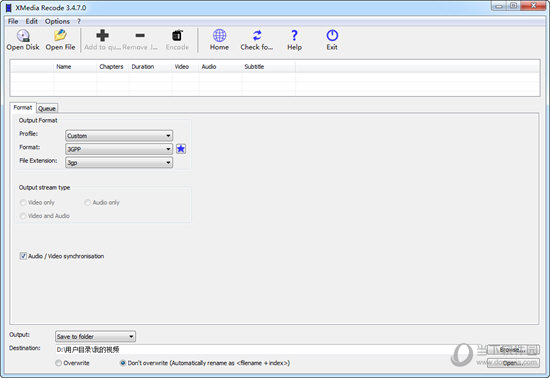Click the XMedia Recode title bar icon
The width and height of the screenshot is (550, 378).
coord(8,8)
